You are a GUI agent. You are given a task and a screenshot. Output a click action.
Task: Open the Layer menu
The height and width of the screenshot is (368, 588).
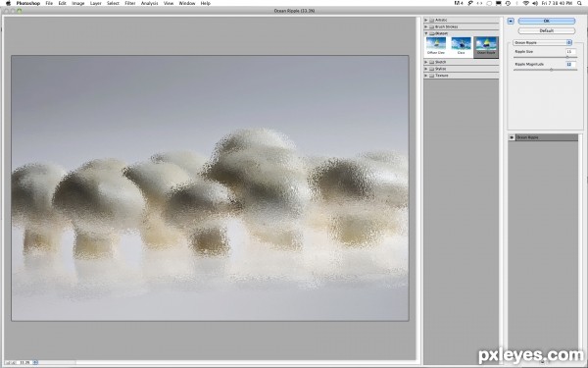tap(96, 3)
